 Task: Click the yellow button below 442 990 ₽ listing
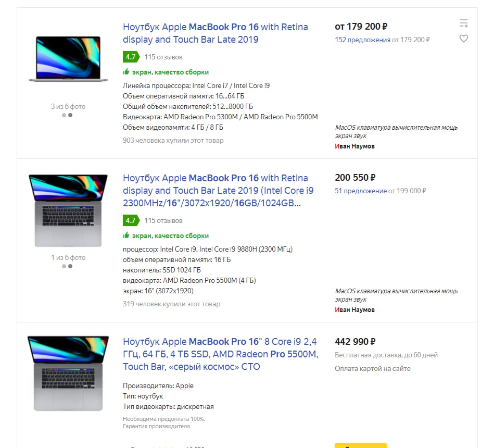pos(361,445)
